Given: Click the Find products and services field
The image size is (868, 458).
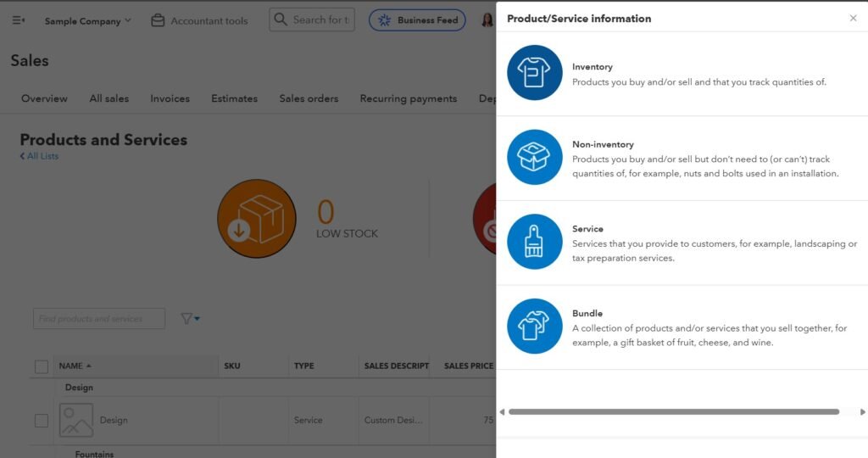Looking at the screenshot, I should [99, 319].
